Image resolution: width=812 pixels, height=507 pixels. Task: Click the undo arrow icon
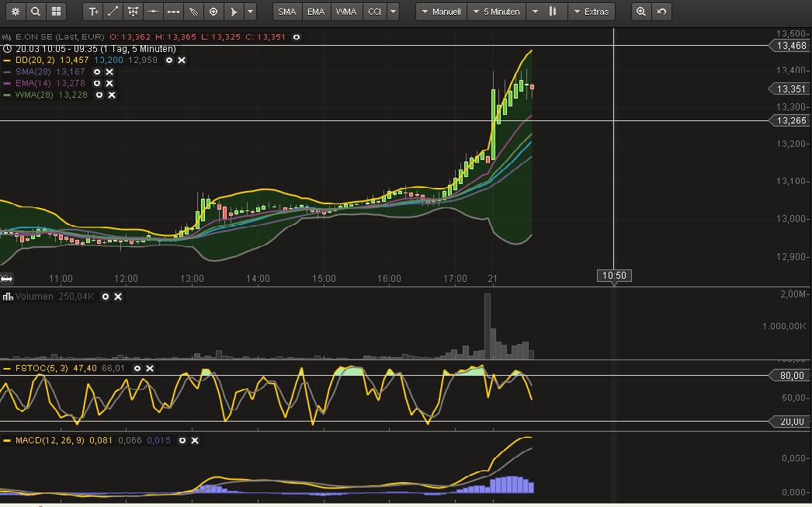(661, 12)
